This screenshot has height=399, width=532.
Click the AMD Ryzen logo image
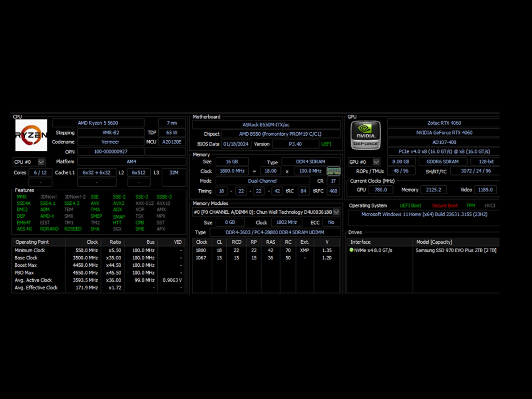coord(31,135)
